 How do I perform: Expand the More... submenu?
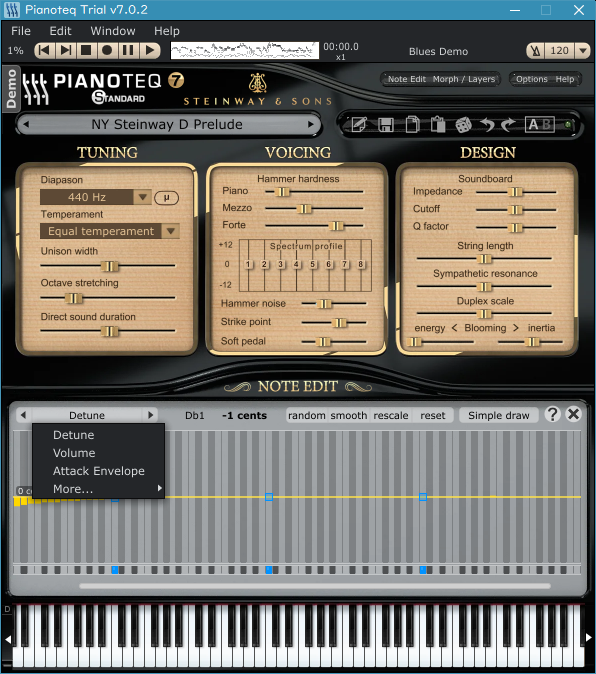coord(98,489)
